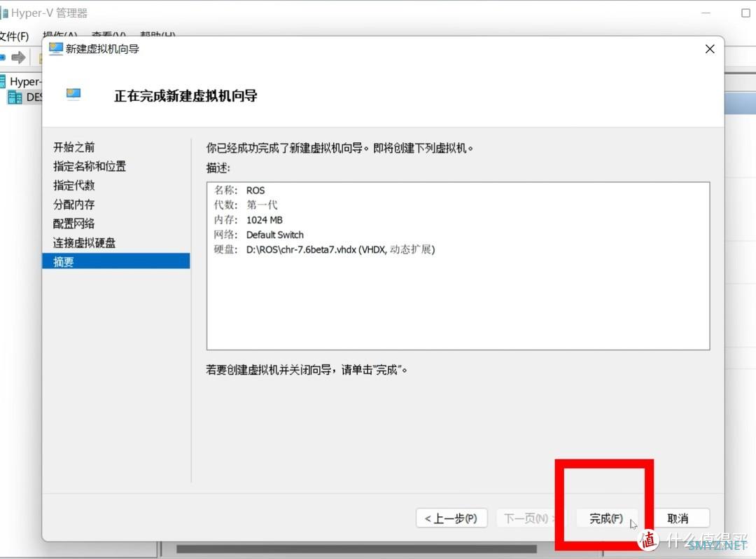Click the 代数: 第一代 summary line
Screen dimensions: 756x559
click(246, 205)
